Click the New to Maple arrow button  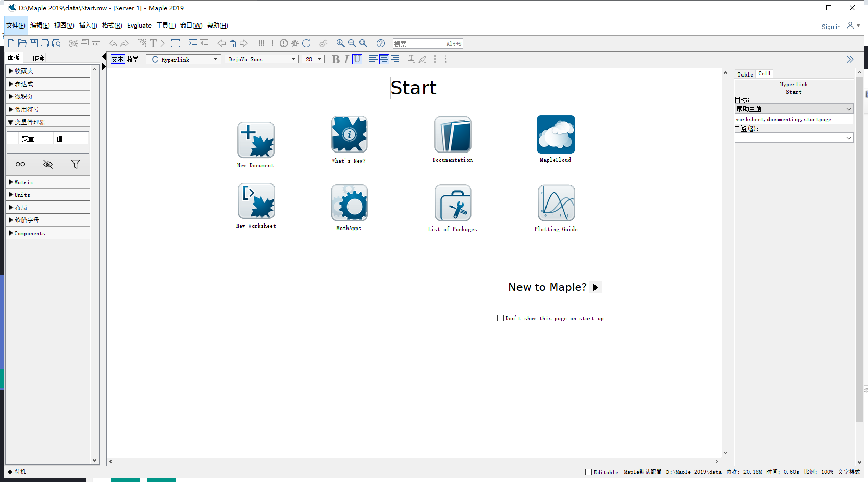[595, 287]
